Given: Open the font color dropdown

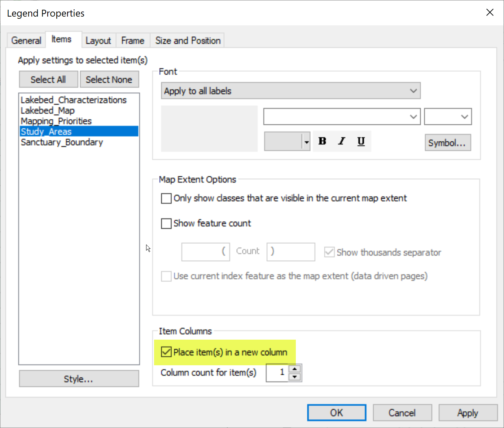Looking at the screenshot, I should (x=306, y=141).
